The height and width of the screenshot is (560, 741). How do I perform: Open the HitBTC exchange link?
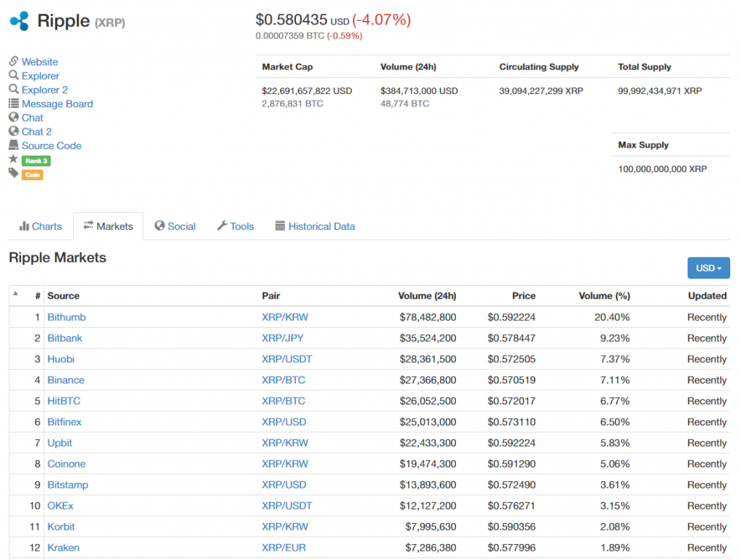point(64,401)
